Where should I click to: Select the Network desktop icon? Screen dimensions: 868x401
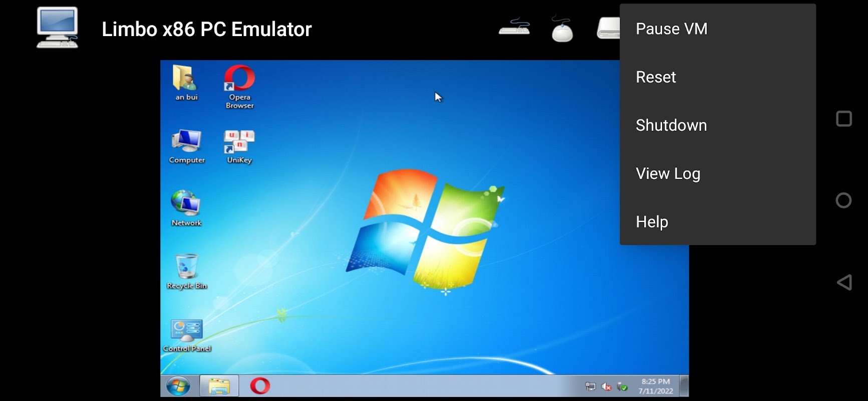coord(186,209)
